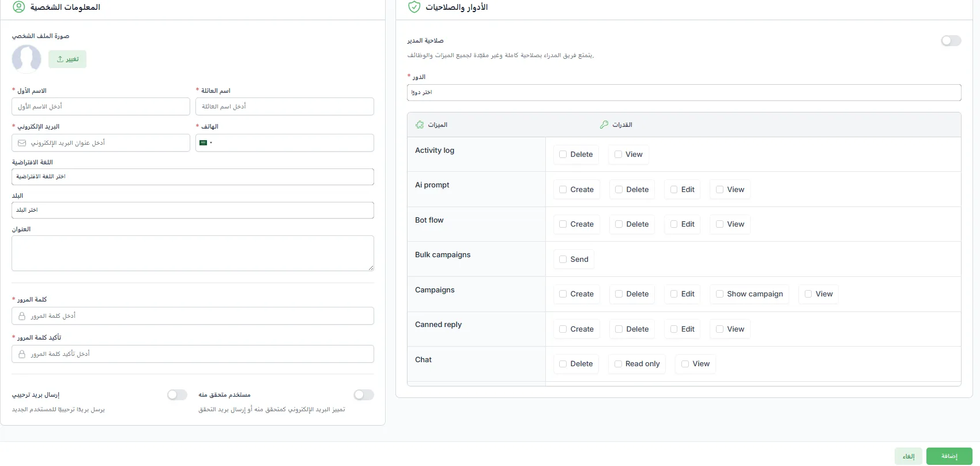Screen dimensions: 980x466
Task: Toggle the admin permission صلاحية المدير switch
Action: [x=951, y=40]
